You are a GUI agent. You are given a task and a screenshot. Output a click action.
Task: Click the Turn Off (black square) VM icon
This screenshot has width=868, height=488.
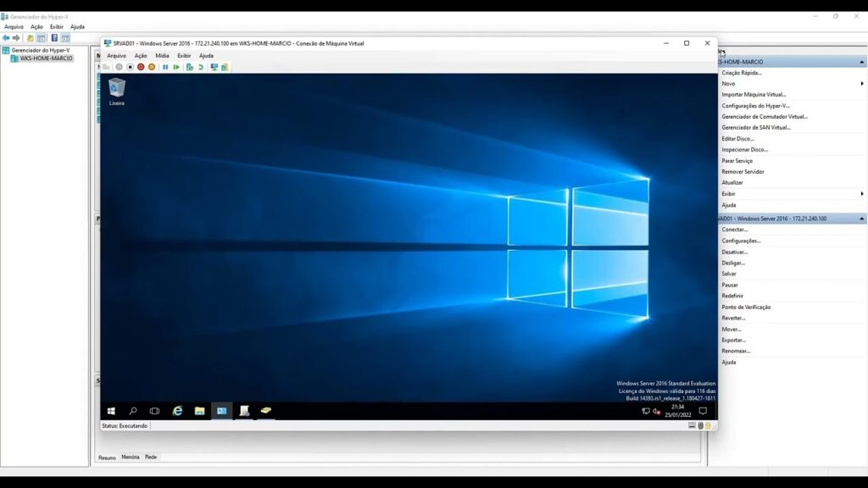click(x=130, y=67)
